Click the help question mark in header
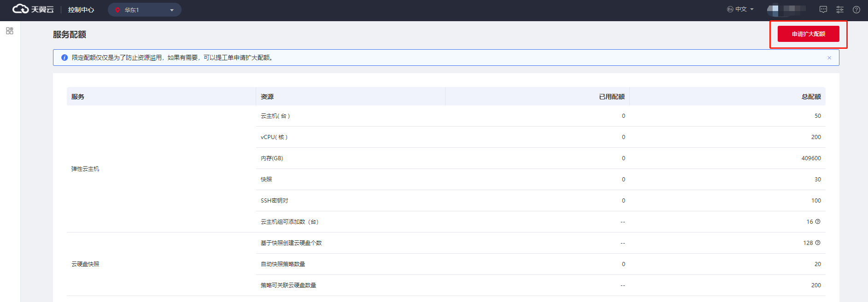This screenshot has height=302, width=868. coord(856,10)
